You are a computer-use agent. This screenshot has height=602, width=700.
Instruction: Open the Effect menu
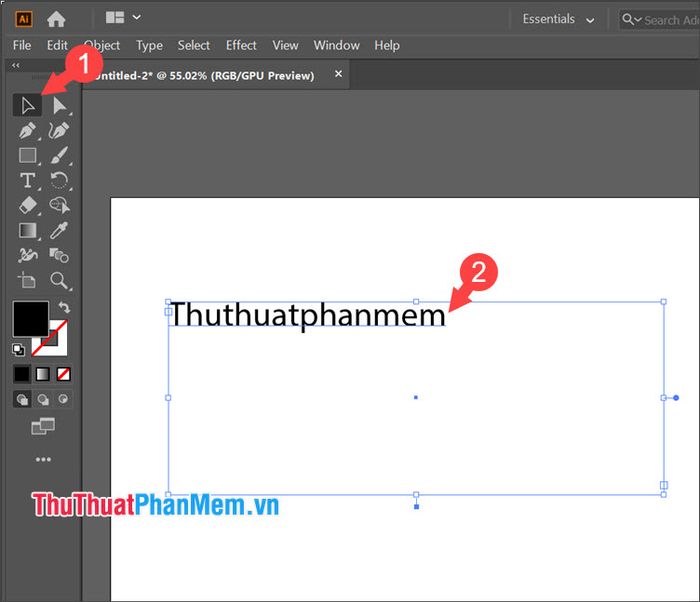pyautogui.click(x=241, y=45)
